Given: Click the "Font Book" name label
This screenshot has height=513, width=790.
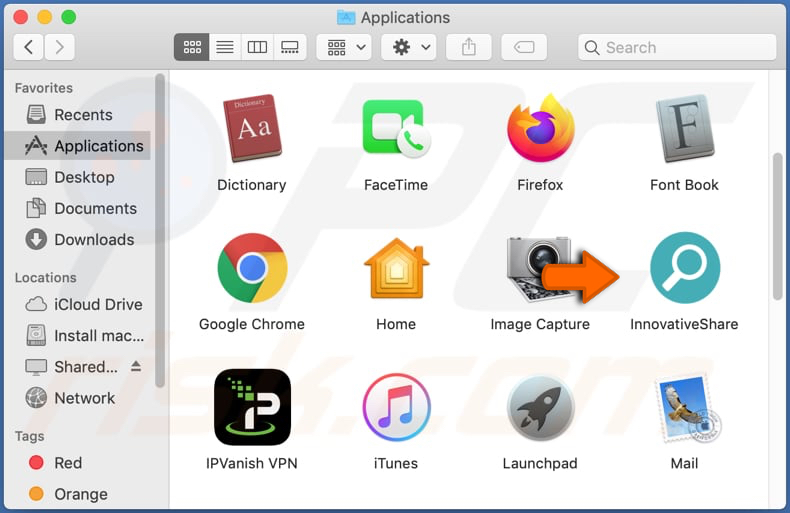Looking at the screenshot, I should [684, 185].
